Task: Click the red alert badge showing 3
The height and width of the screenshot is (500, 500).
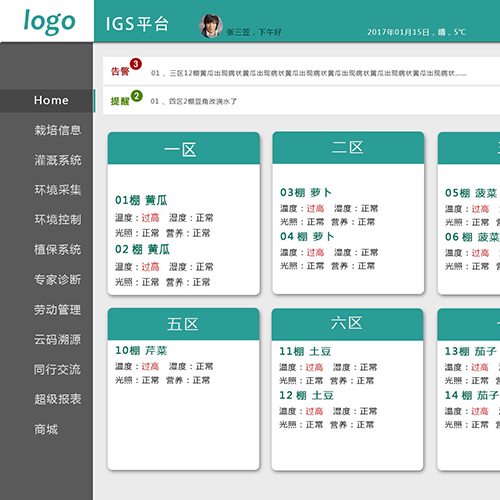Action: pos(136,64)
